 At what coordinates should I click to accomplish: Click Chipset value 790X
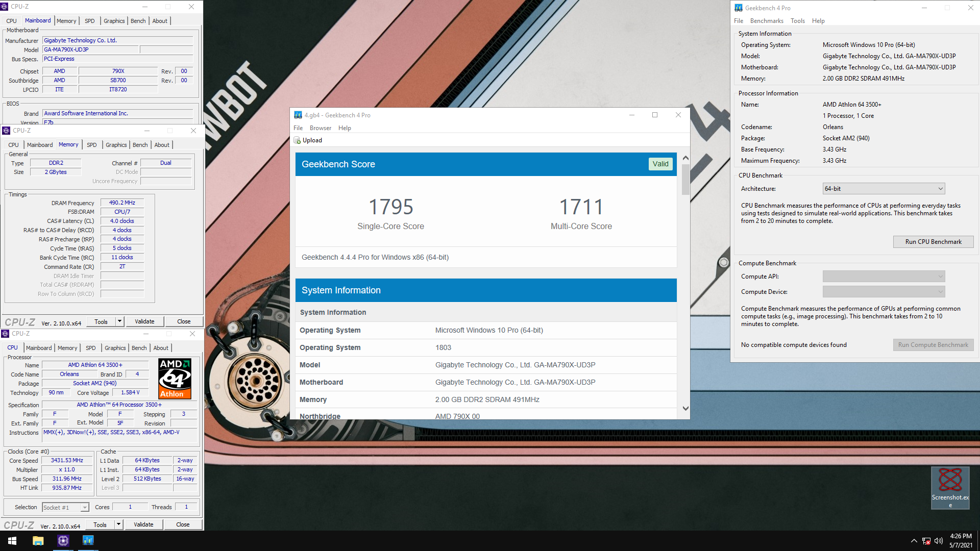coord(118,71)
